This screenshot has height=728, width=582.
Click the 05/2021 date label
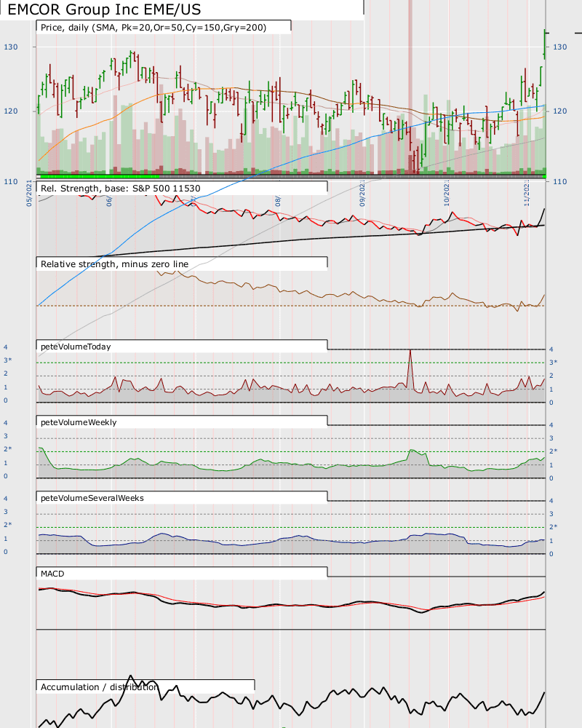[29, 193]
